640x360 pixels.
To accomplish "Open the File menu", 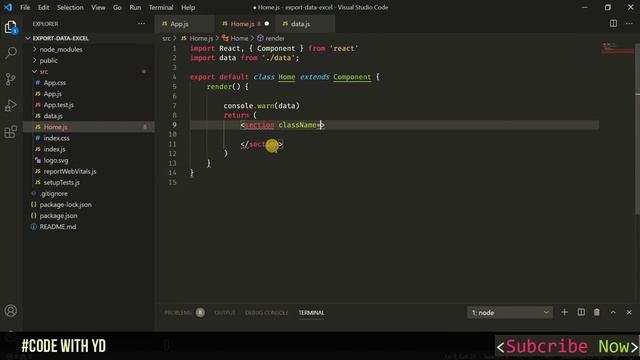I will click(x=25, y=7).
